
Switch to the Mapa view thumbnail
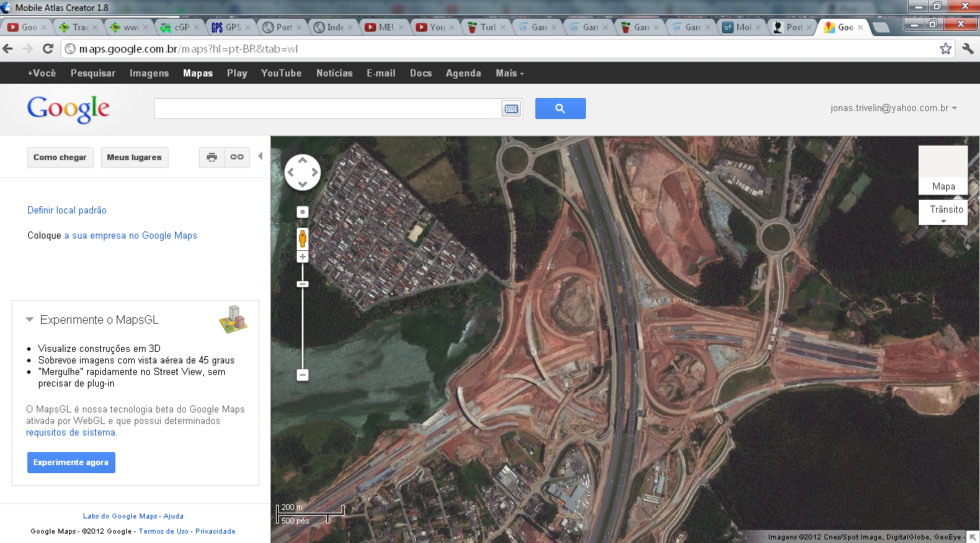point(943,170)
